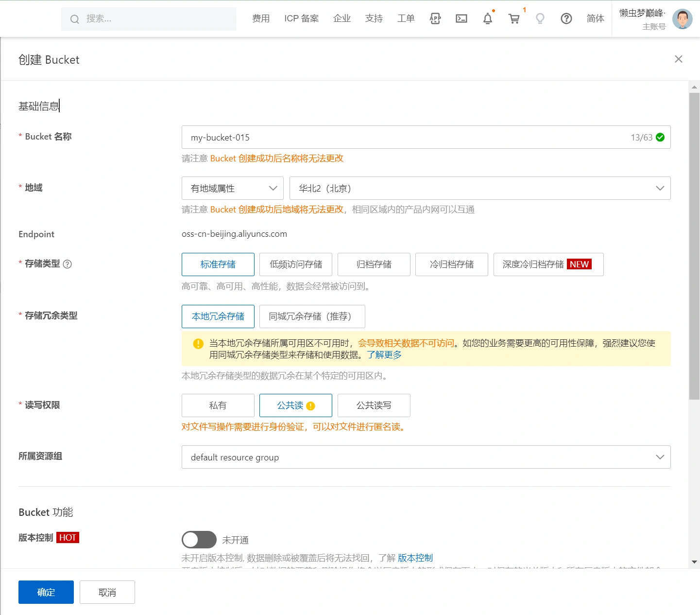700x615 pixels.
Task: Launch Cloud Shell terminal icon
Action: pos(461,18)
